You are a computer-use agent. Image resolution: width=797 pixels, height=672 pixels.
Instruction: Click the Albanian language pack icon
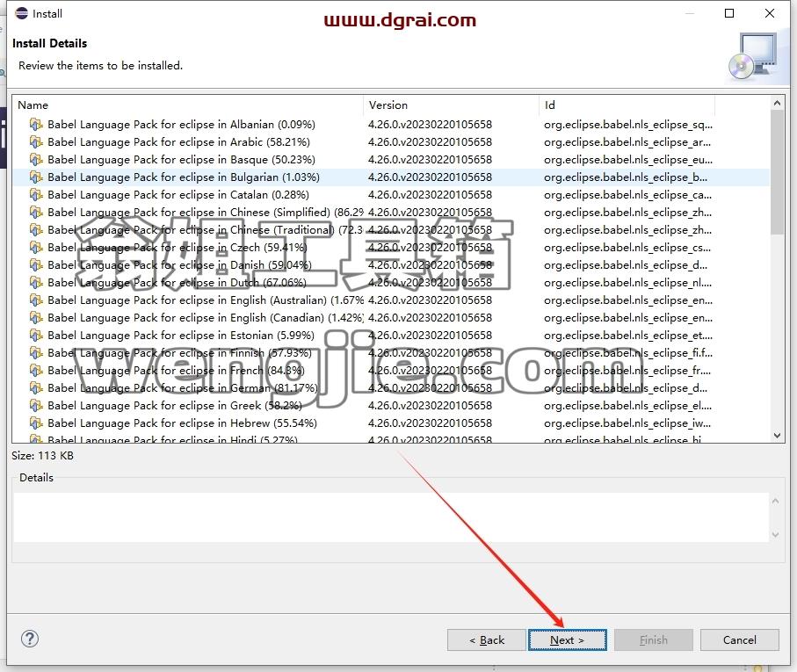(x=36, y=125)
